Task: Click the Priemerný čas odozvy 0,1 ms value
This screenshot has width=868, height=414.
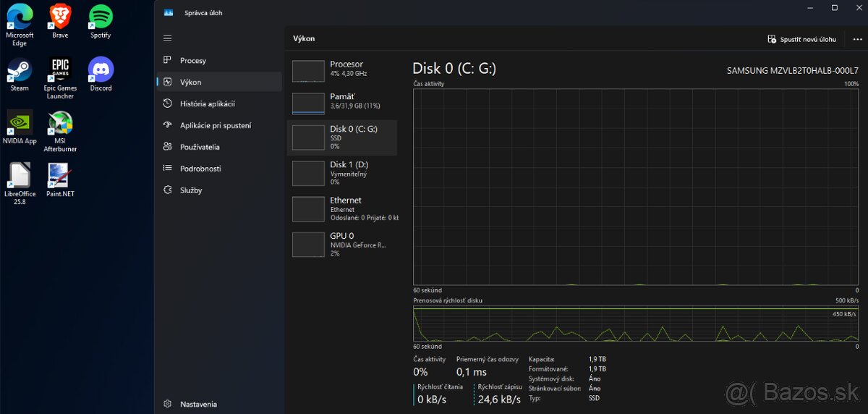Action: coord(472,372)
